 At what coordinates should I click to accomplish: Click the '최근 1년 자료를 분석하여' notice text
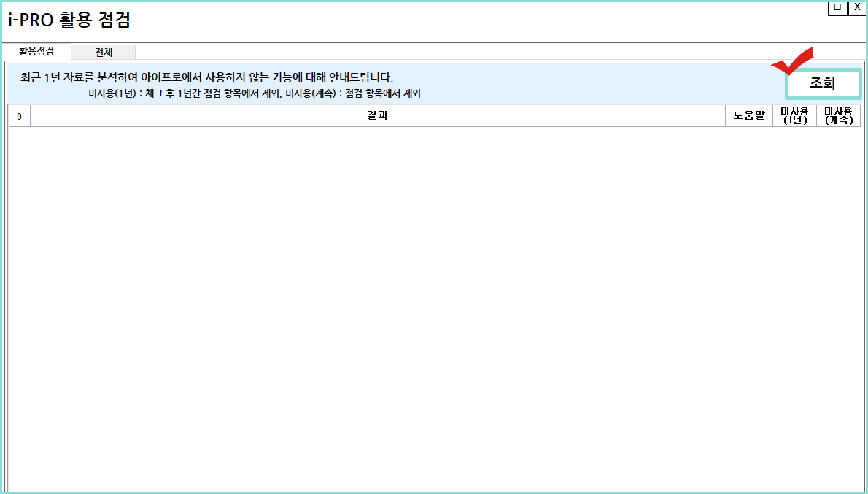point(206,77)
